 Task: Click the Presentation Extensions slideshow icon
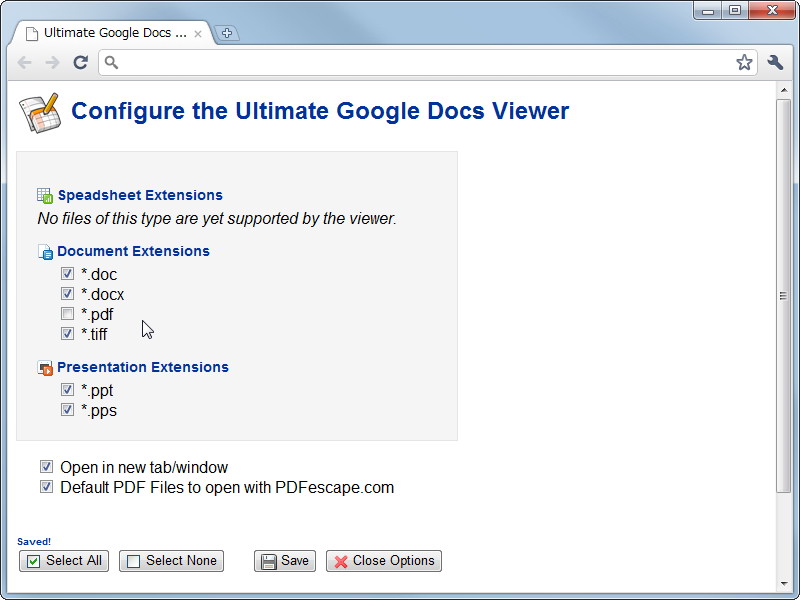44,367
